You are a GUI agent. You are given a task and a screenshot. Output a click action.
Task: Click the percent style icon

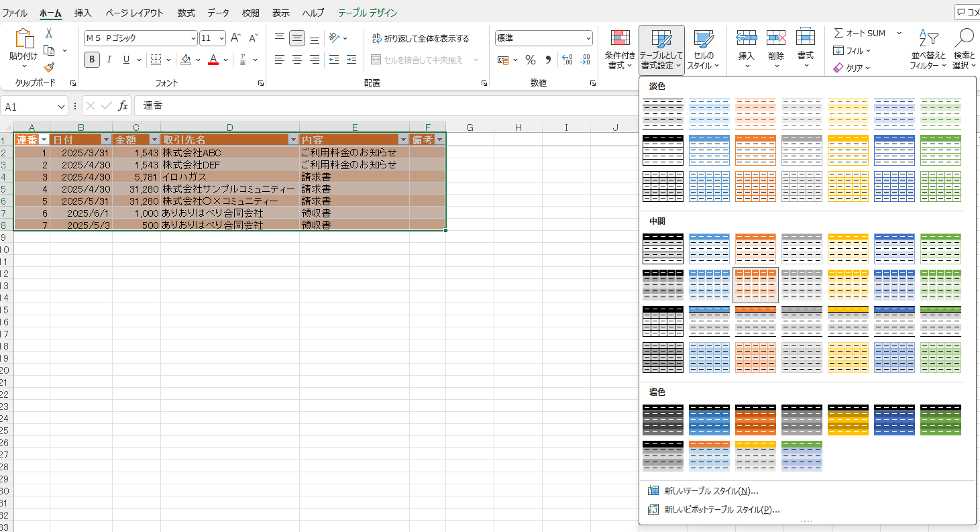[x=531, y=60]
